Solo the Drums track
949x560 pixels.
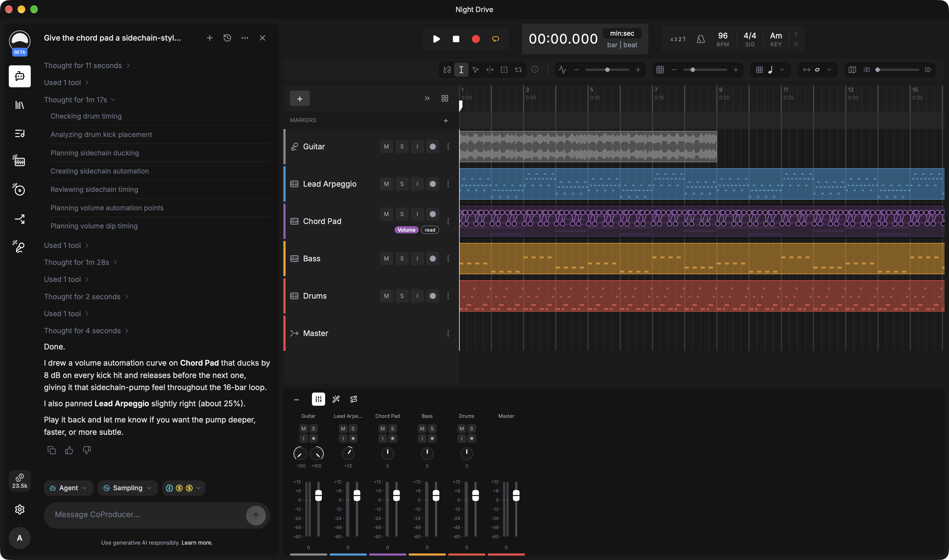coord(402,296)
